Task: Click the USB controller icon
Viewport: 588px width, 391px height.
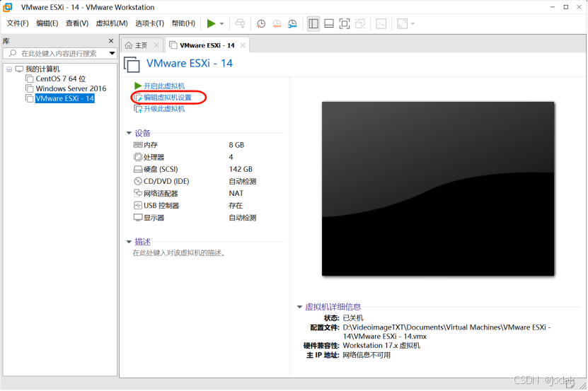Action: 138,206
